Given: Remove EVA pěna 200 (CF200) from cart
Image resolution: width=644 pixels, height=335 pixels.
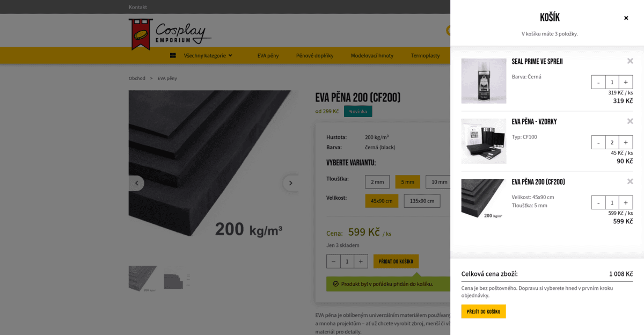Looking at the screenshot, I should click(630, 181).
